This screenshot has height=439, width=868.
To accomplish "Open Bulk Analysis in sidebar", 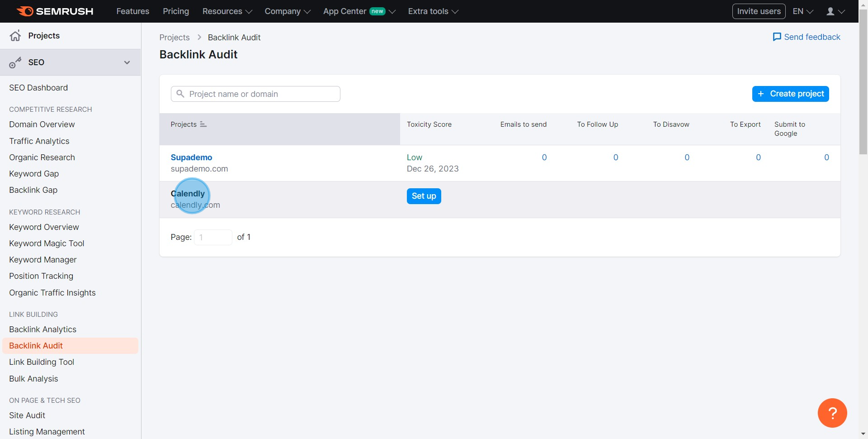I will pyautogui.click(x=33, y=379).
